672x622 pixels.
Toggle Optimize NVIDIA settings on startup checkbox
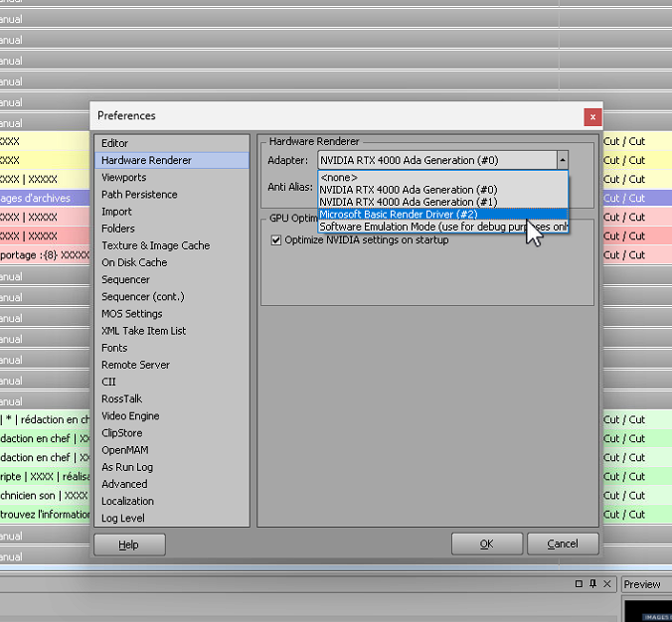point(276,239)
